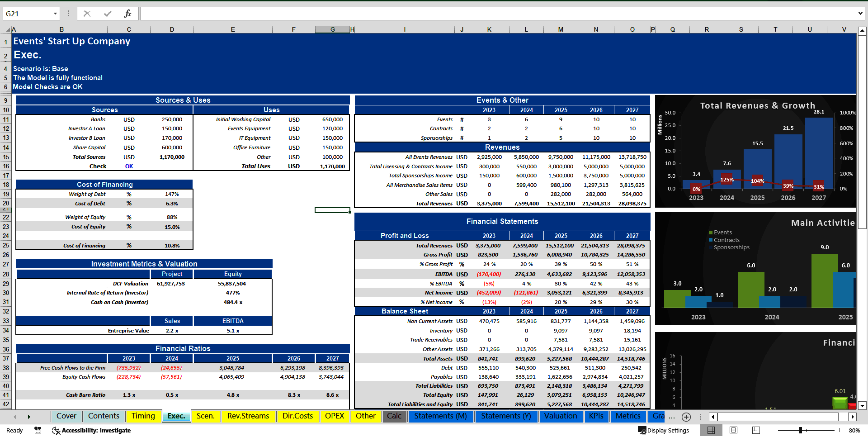This screenshot has width=868, height=437.
Task: Select column E header
Action: pyautogui.click(x=233, y=29)
